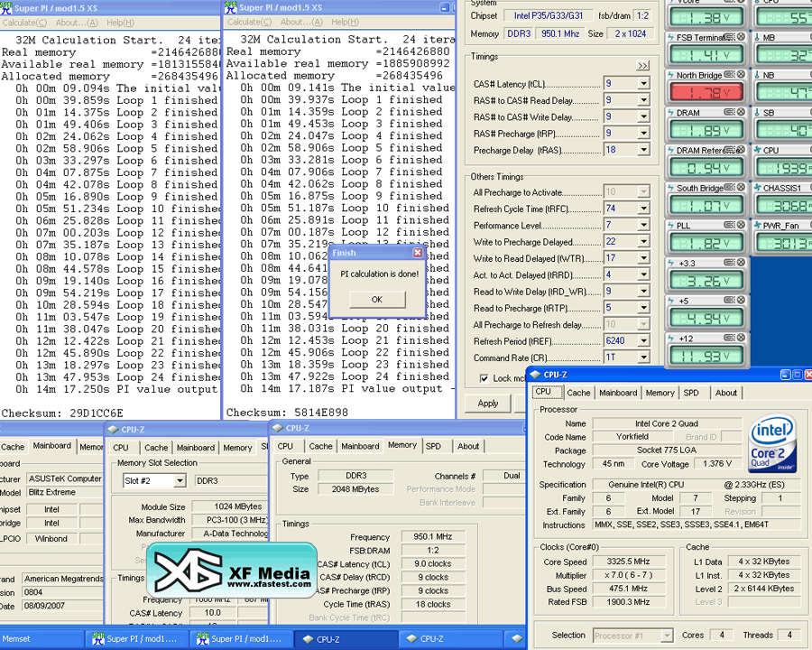Viewport: 812px width, 650px height.
Task: Open settings icon on PLL voltage monitor
Action: click(x=729, y=225)
